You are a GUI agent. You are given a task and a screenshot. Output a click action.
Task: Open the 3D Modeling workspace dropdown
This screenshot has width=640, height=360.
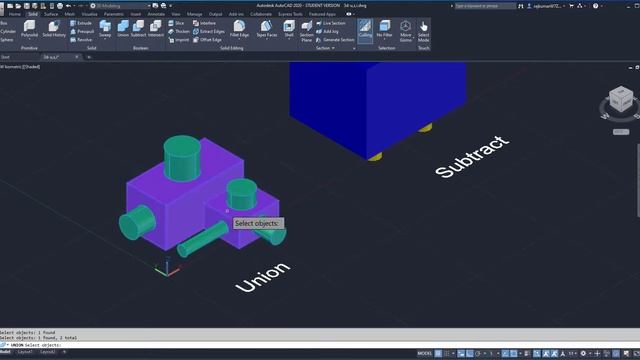tap(120, 6)
